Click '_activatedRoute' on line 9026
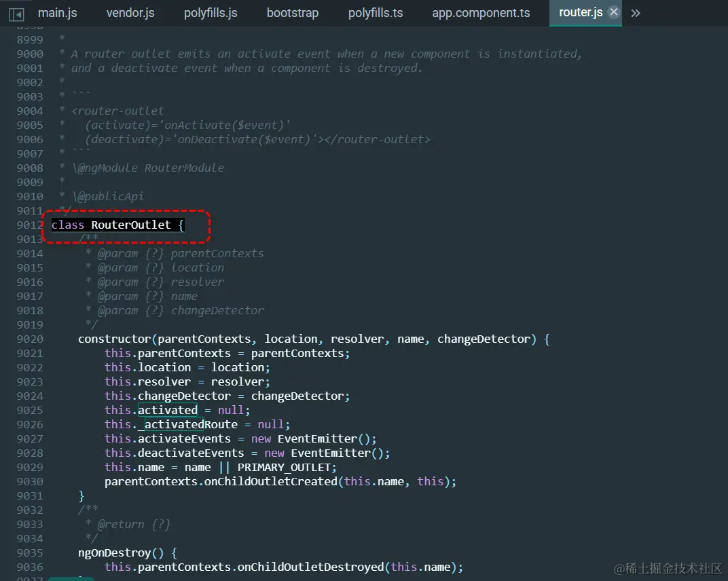728x581 pixels. tap(187, 425)
